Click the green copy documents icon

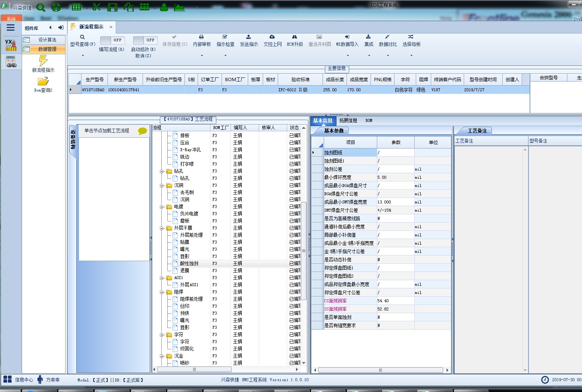click(x=129, y=7)
